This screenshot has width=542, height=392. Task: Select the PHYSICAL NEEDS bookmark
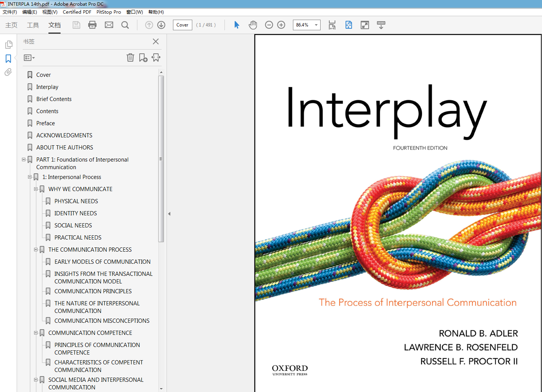[76, 201]
